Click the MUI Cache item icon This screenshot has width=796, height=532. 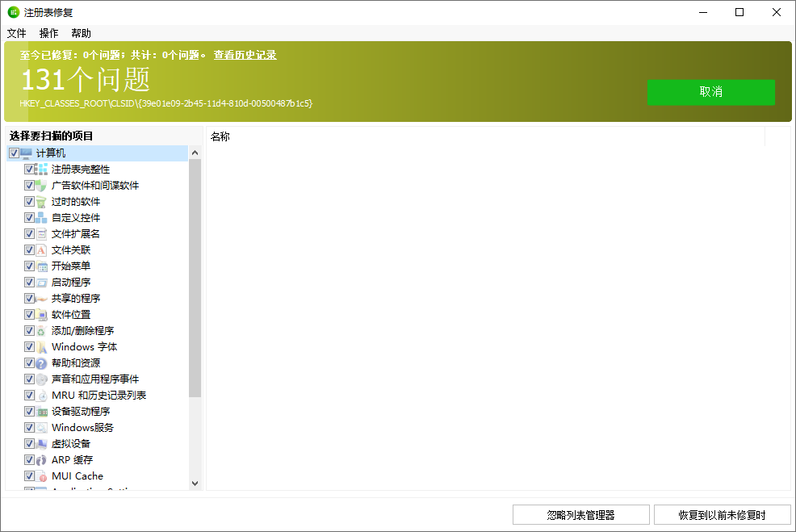point(41,475)
